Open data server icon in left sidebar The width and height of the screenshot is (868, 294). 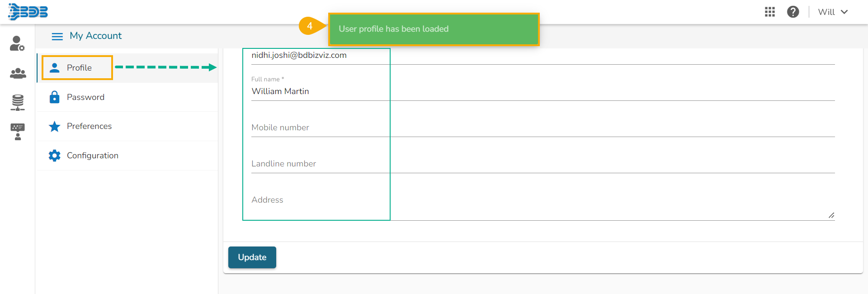coord(18,102)
